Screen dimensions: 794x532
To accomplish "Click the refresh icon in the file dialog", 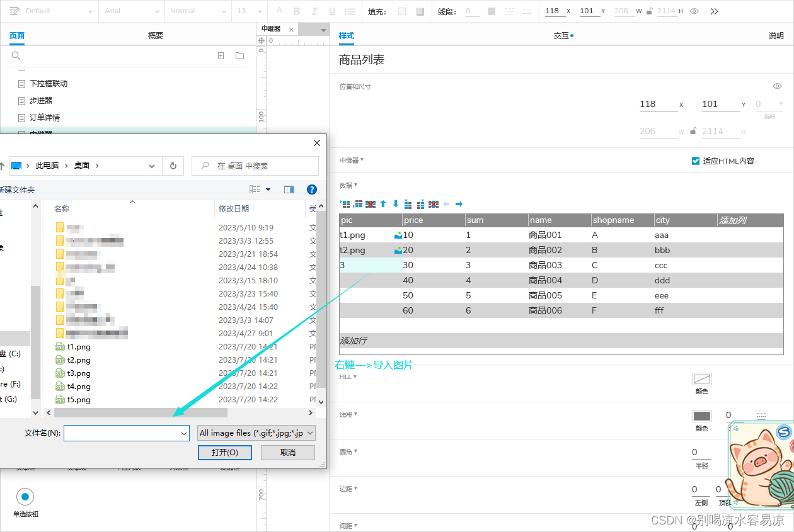I will (x=173, y=166).
